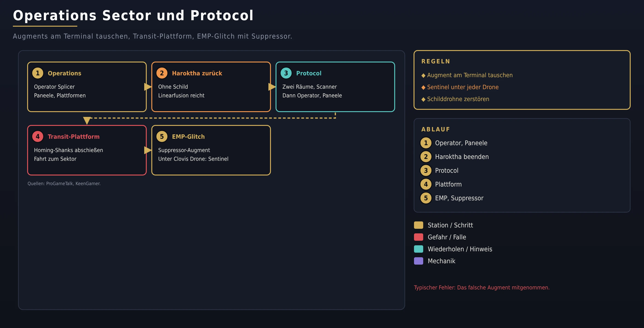The image size is (644, 328).
Task: Click the text Fahrt zum Sektor
Action: coord(55,159)
